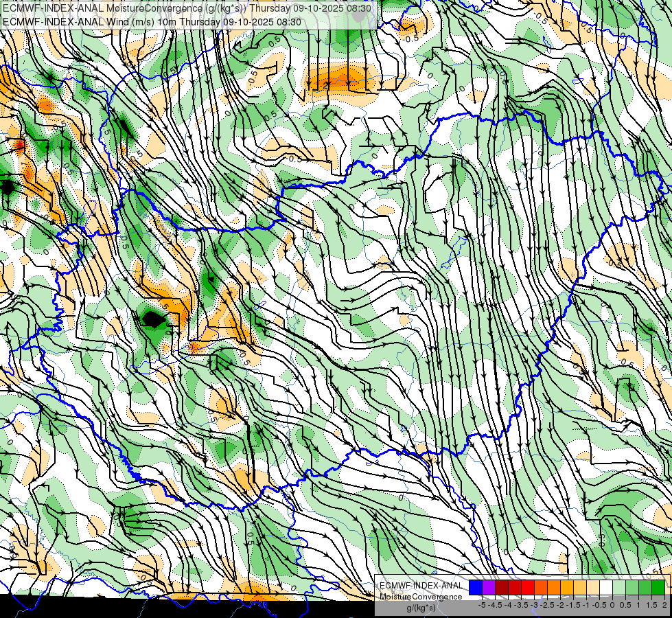Pick pale green swatch between 0 and 0.5
The height and width of the screenshot is (618, 672).
[619, 588]
